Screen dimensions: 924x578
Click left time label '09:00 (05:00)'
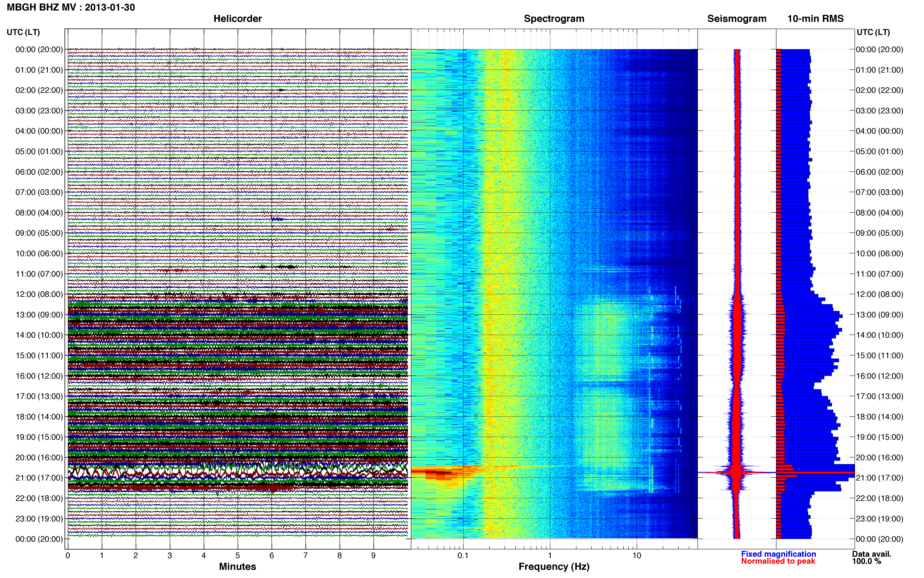coord(39,233)
